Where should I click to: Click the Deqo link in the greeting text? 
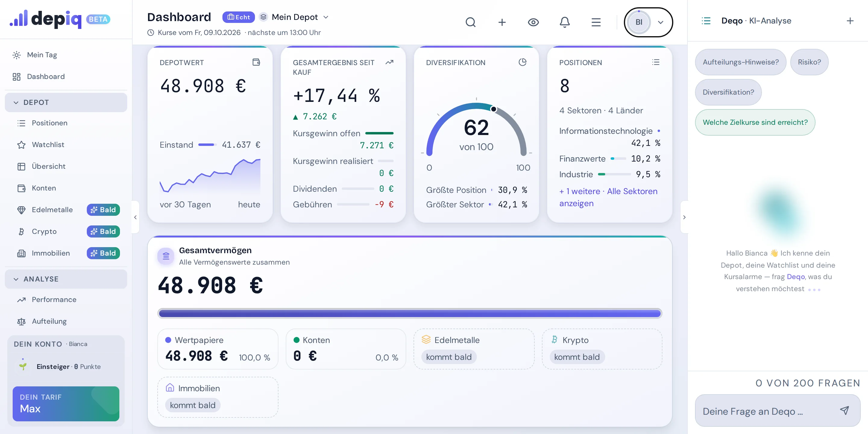click(x=796, y=277)
